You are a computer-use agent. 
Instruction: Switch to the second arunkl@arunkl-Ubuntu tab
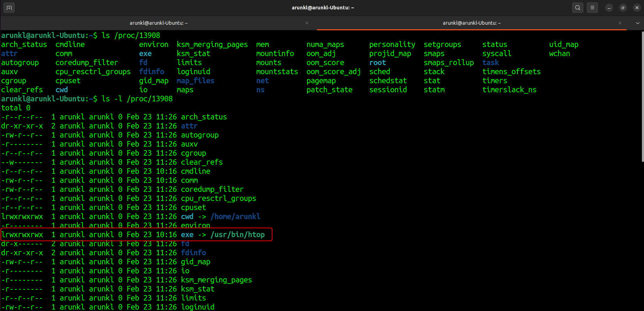click(x=472, y=23)
